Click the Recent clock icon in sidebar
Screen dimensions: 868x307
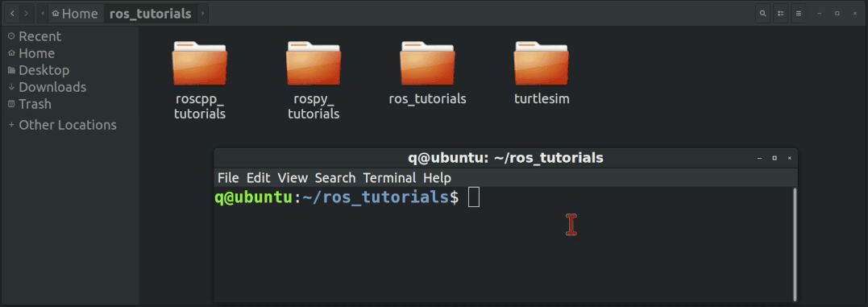click(11, 36)
